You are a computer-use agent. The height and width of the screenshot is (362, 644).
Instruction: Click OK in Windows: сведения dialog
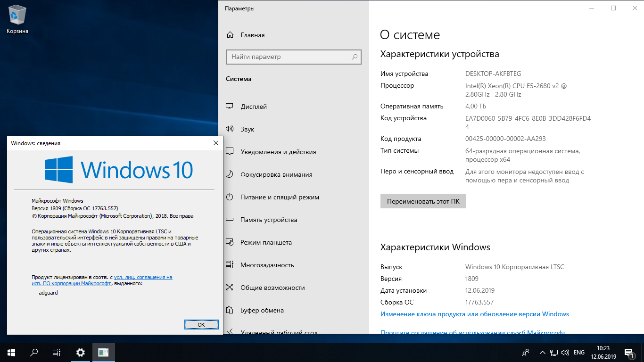(201, 325)
